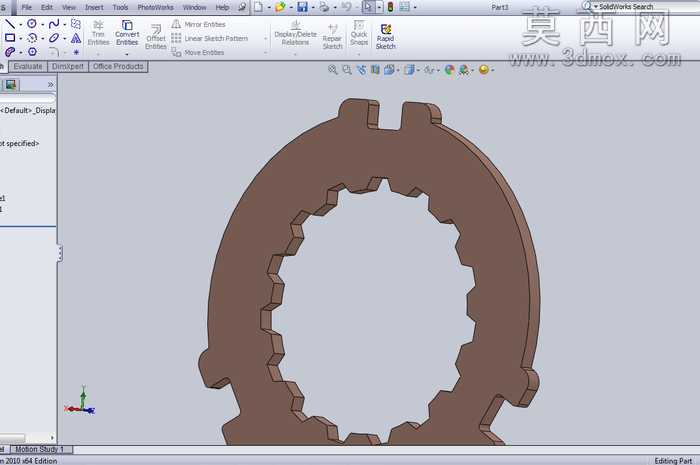This screenshot has width=700, height=465.
Task: Open the Edit menu
Action: [x=47, y=7]
